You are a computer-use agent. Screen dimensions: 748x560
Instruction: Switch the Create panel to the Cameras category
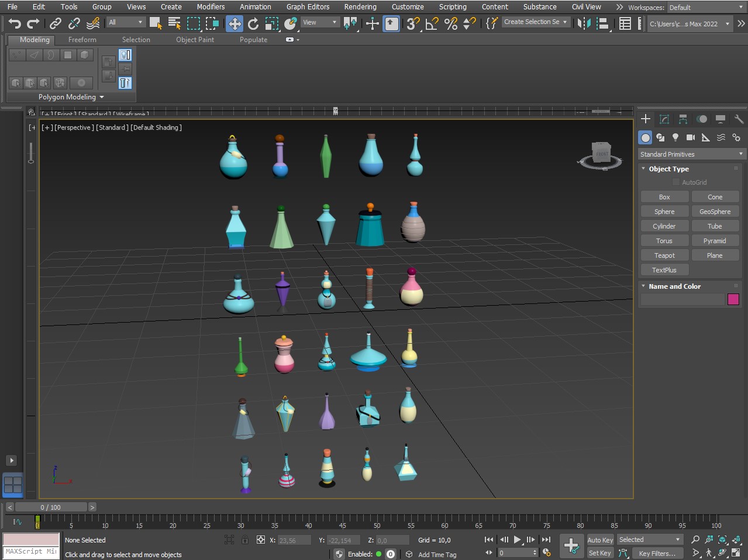pyautogui.click(x=691, y=137)
